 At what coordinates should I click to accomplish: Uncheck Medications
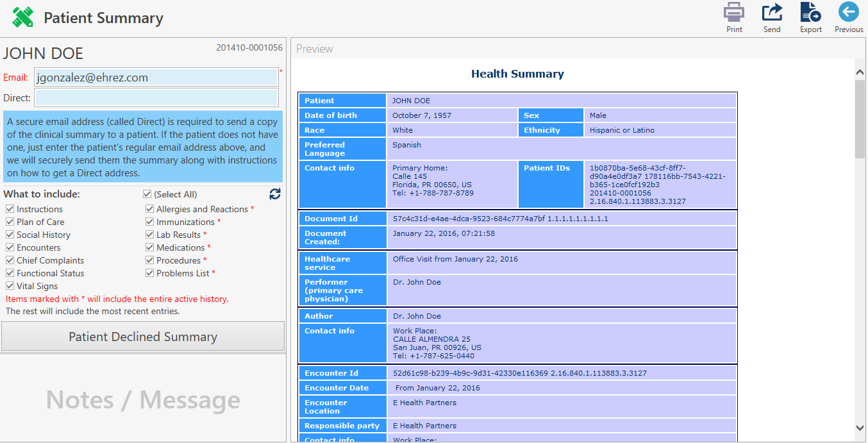[150, 247]
